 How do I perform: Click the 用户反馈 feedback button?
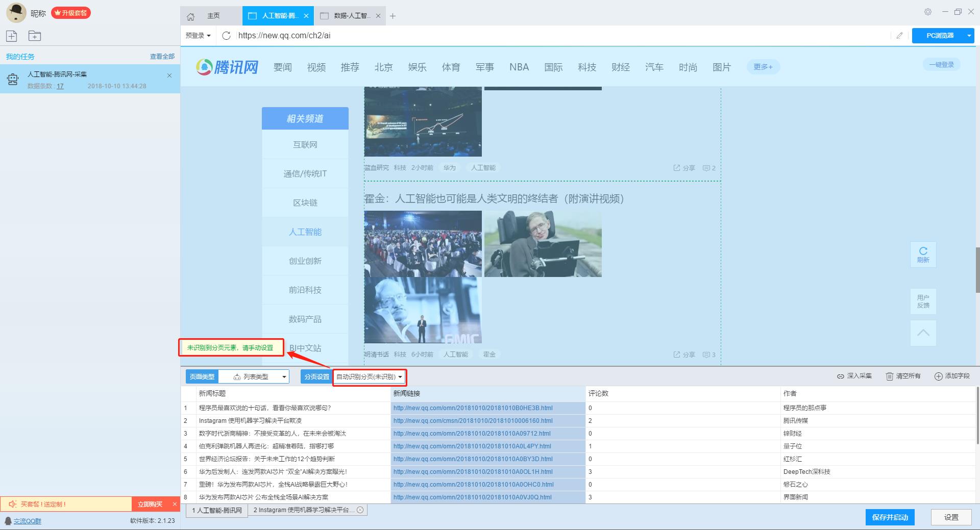[x=923, y=301]
